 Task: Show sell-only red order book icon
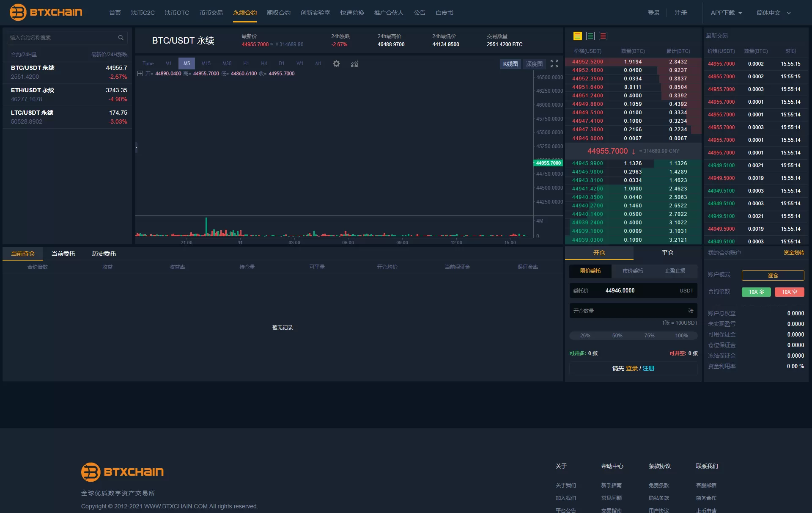(603, 36)
